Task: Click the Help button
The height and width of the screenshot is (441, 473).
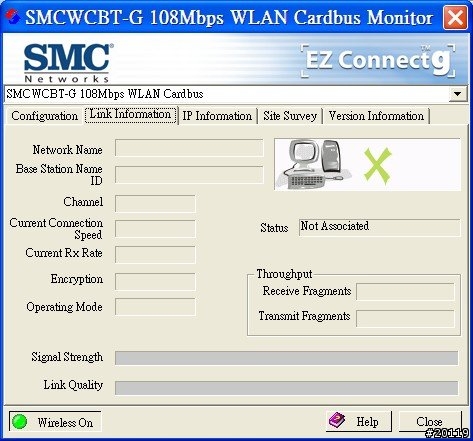Action: point(358,421)
